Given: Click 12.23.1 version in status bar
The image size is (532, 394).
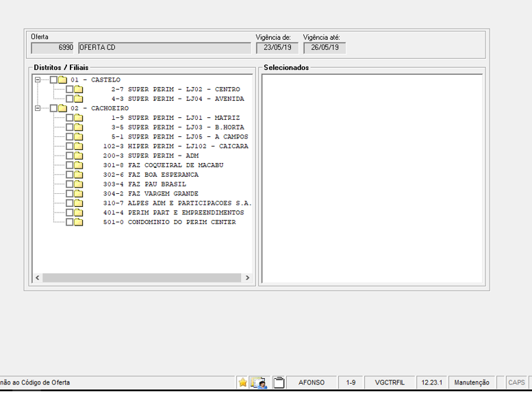Looking at the screenshot, I should pos(432,383).
